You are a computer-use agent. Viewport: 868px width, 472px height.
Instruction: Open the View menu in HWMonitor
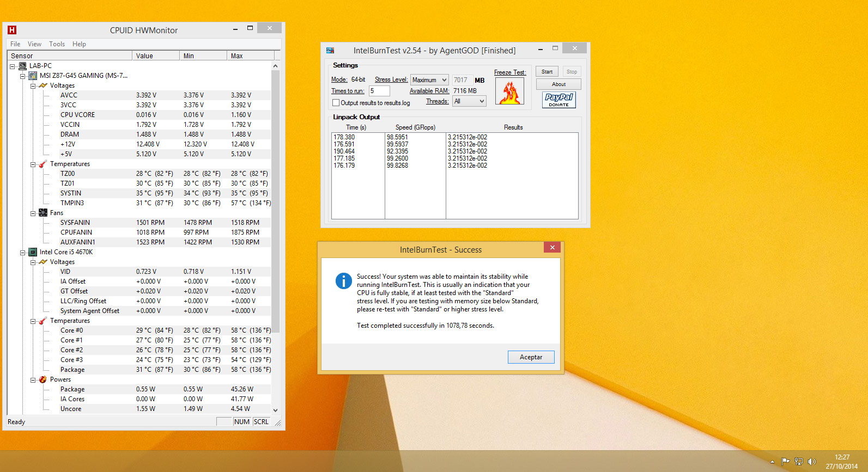coord(34,44)
